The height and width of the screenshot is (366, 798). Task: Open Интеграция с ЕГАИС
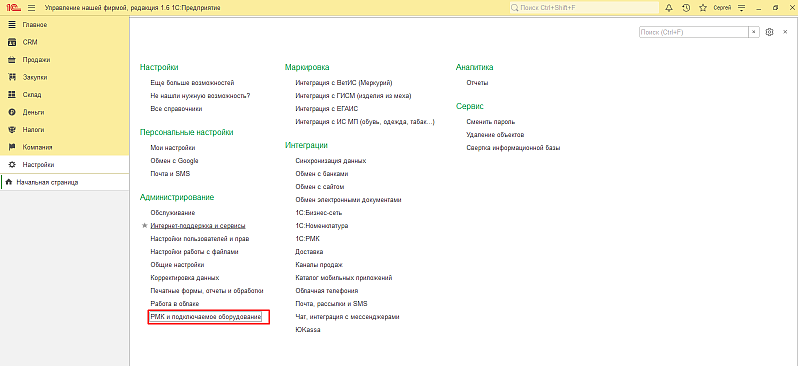[x=327, y=109]
